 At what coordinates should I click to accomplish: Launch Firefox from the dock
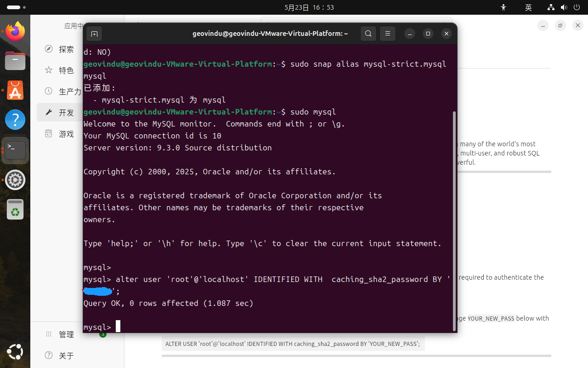tap(15, 31)
